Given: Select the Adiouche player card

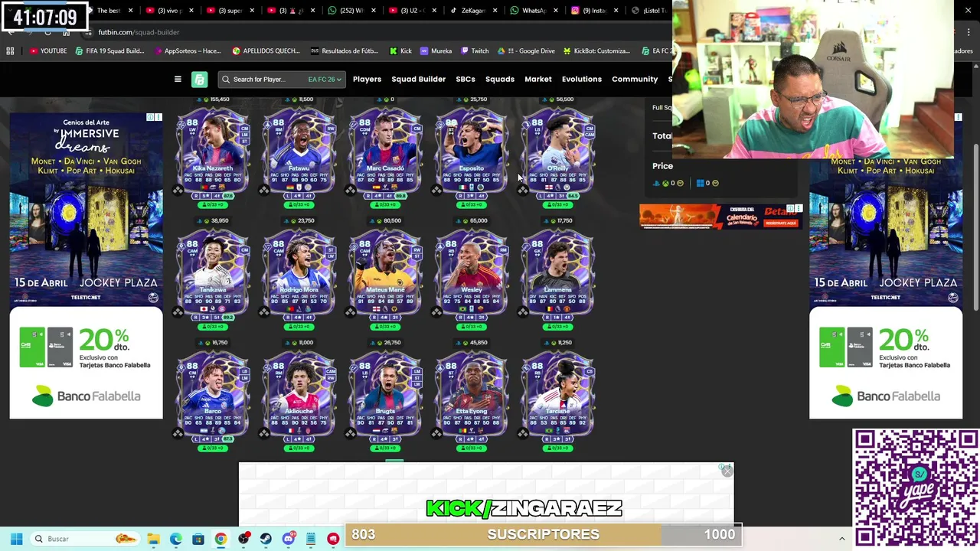Looking at the screenshot, I should click(299, 395).
